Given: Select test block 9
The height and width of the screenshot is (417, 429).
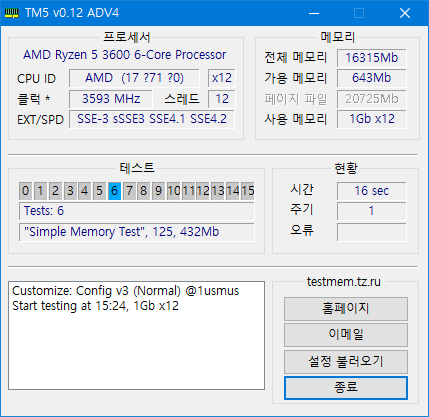Looking at the screenshot, I should pos(159,191).
